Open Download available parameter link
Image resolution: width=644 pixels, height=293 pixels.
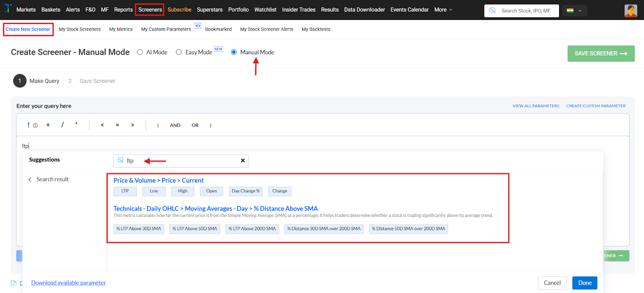(x=68, y=283)
